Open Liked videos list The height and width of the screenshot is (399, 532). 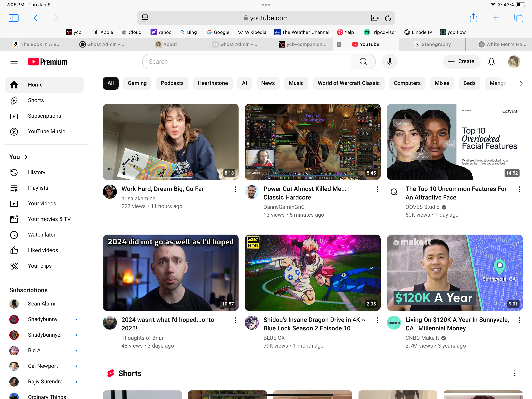[44, 251]
